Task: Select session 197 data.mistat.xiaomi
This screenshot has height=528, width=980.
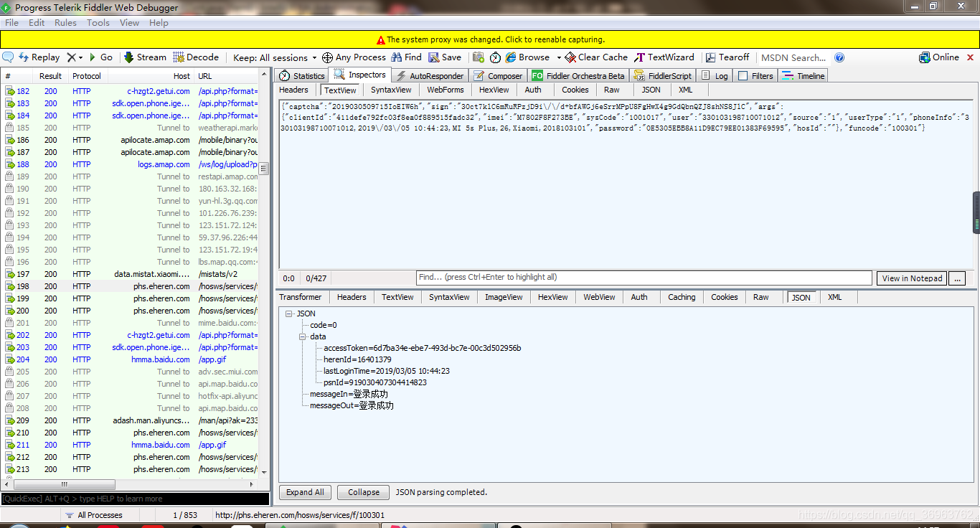Action: click(131, 274)
